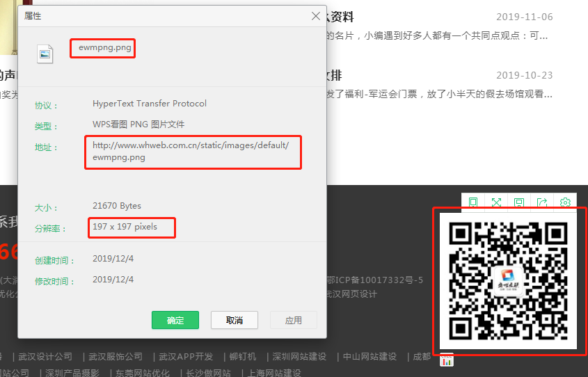588x377 pixels.
Task: Click the share arrow icon in image toolbar
Action: pyautogui.click(x=542, y=202)
